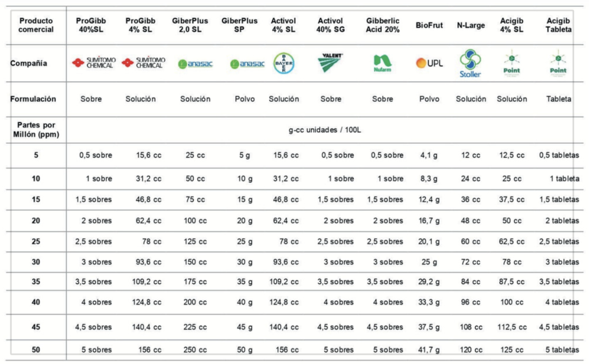Select the Compañía row label
Image resolution: width=589 pixels, height=364 pixels.
coord(28,63)
